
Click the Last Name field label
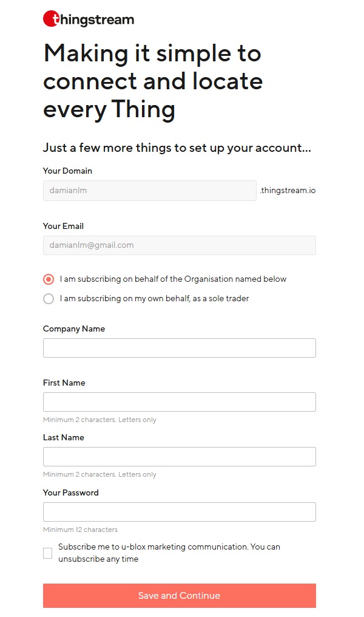pyautogui.click(x=64, y=437)
